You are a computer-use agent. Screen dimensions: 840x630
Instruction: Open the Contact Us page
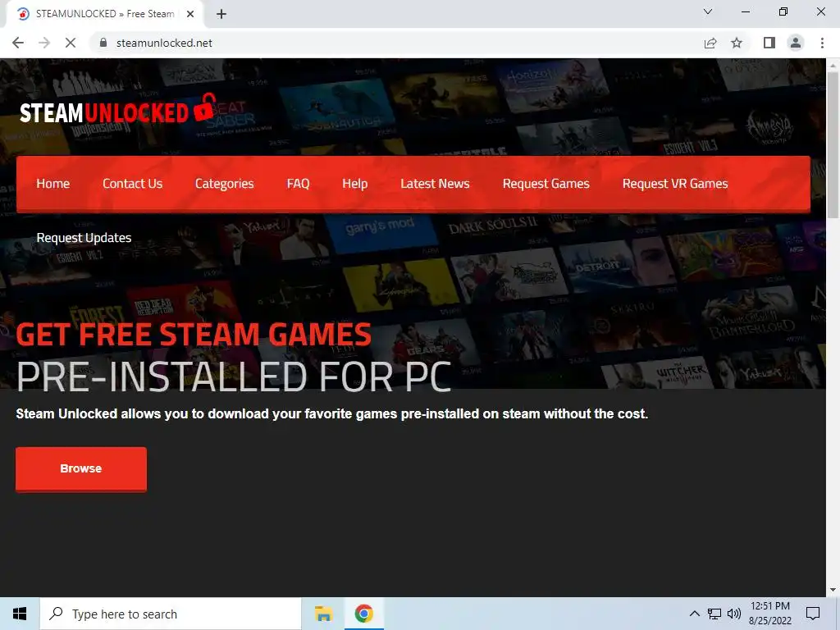(x=132, y=184)
